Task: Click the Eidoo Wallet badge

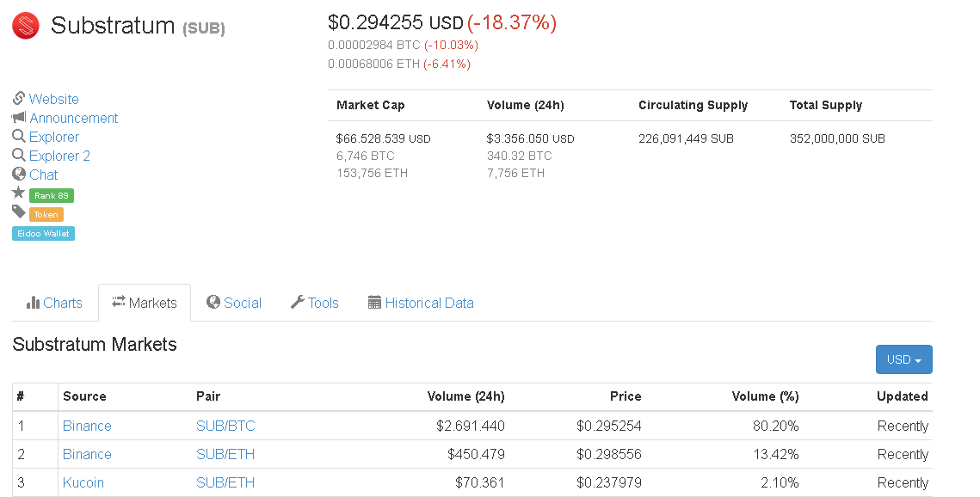Action: [43, 234]
